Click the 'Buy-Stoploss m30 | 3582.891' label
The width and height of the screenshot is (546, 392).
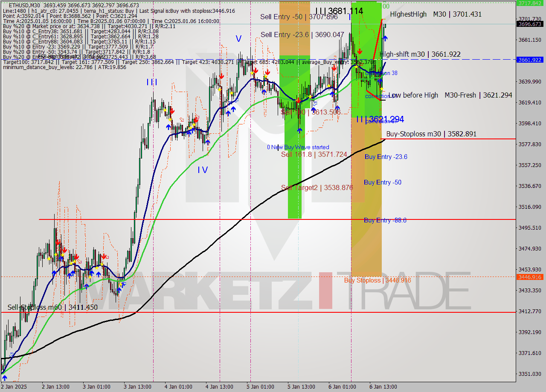click(x=431, y=134)
